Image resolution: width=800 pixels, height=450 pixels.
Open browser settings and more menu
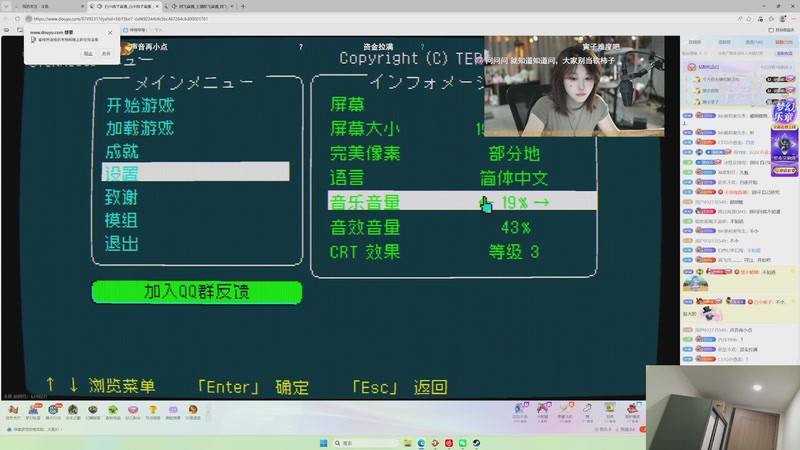point(793,19)
